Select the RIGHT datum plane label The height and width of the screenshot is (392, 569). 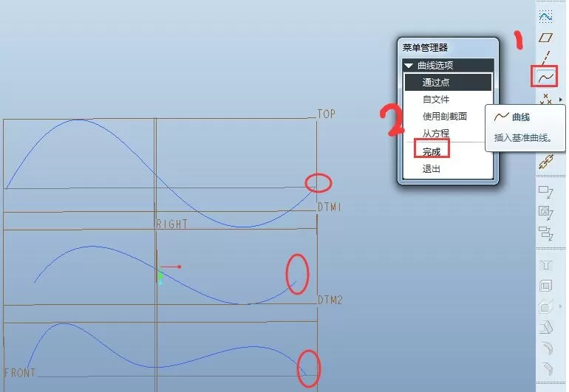coord(171,224)
